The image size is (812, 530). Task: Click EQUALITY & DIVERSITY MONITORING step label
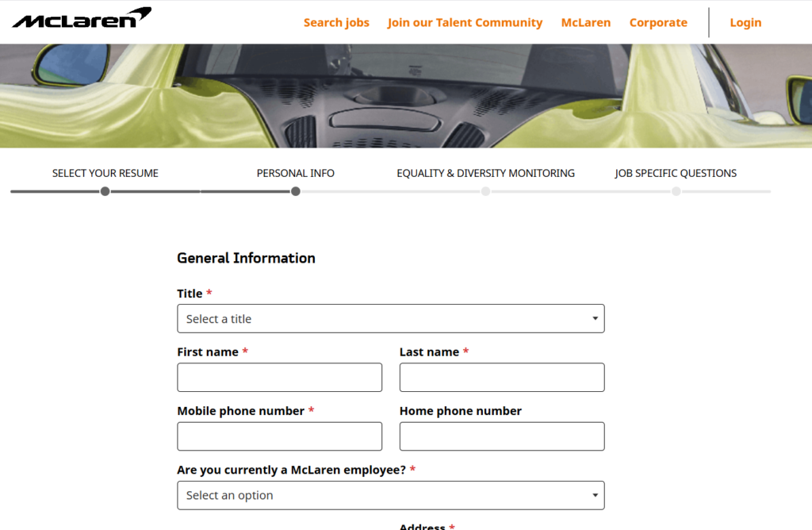[486, 174]
